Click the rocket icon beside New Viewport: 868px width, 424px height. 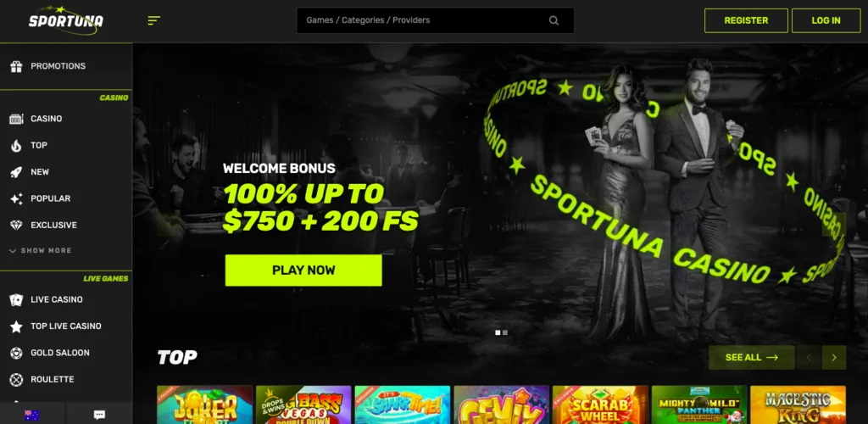click(16, 172)
